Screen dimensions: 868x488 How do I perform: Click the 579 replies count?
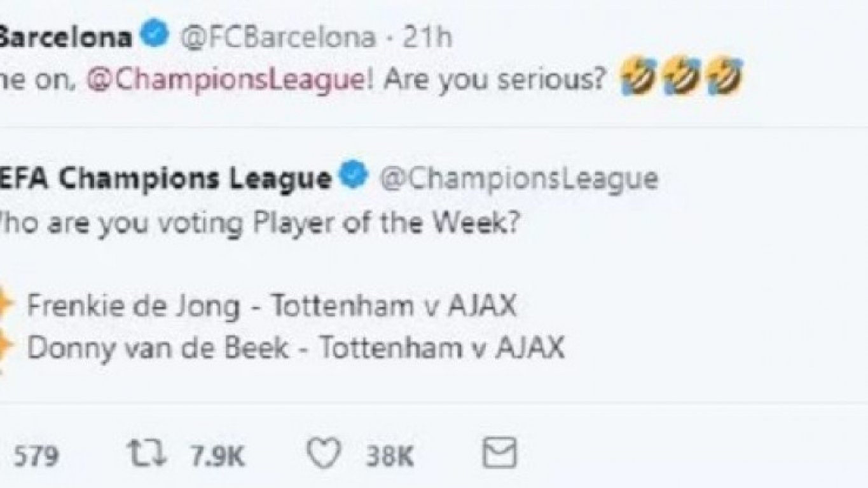coord(36,456)
